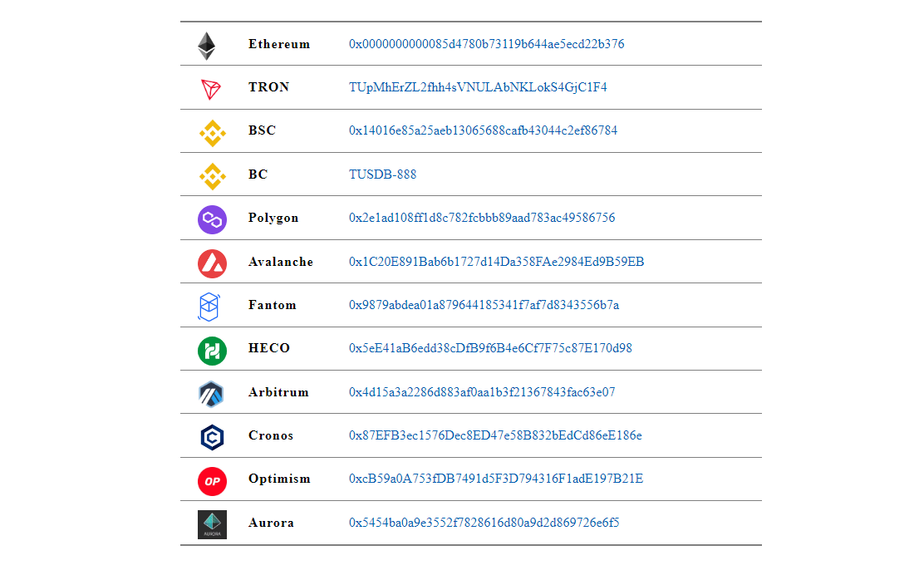Click the purple Polygon logo icon

pyautogui.click(x=212, y=219)
